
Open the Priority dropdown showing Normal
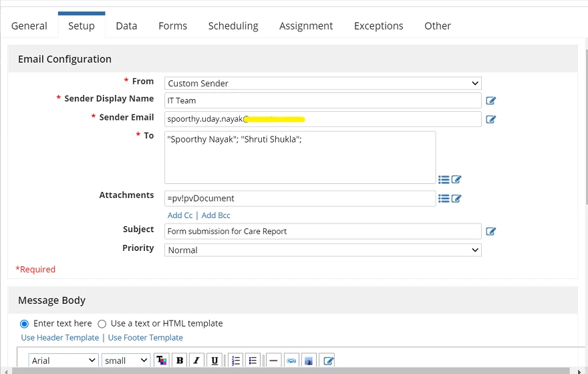pyautogui.click(x=323, y=250)
